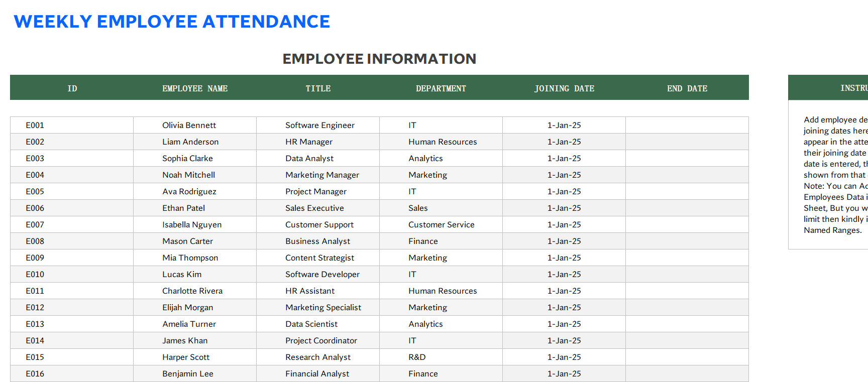Click Noah Mitchell's name cell
The height and width of the screenshot is (382, 868).
(x=195, y=175)
